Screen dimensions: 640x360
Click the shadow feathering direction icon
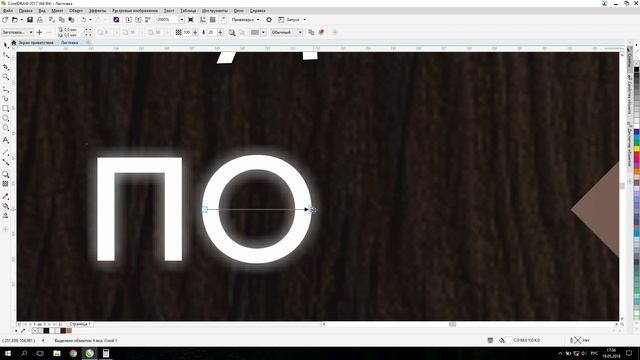[232, 32]
